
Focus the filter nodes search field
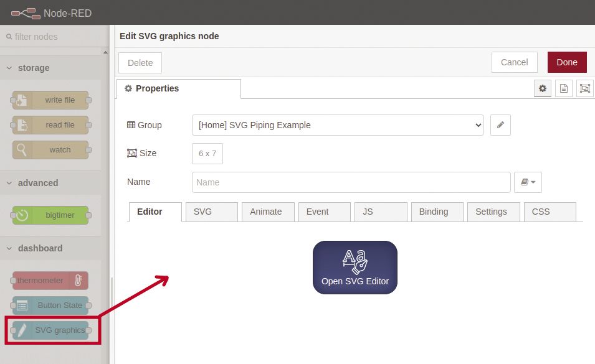click(x=55, y=37)
